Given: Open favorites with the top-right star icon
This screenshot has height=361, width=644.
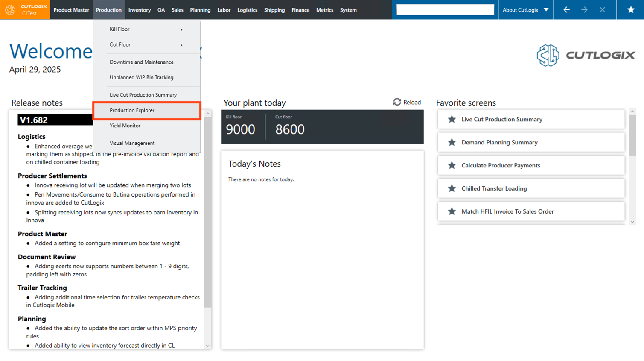Looking at the screenshot, I should pos(630,9).
